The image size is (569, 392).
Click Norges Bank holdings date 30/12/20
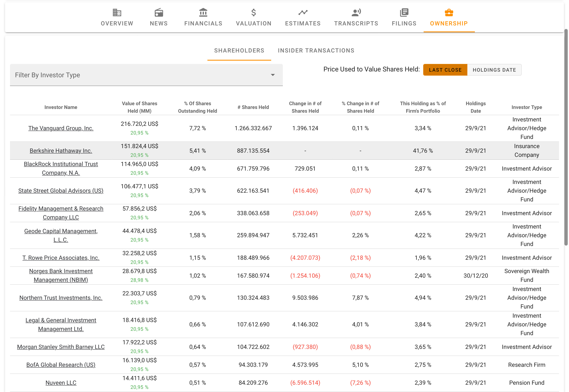pyautogui.click(x=476, y=276)
